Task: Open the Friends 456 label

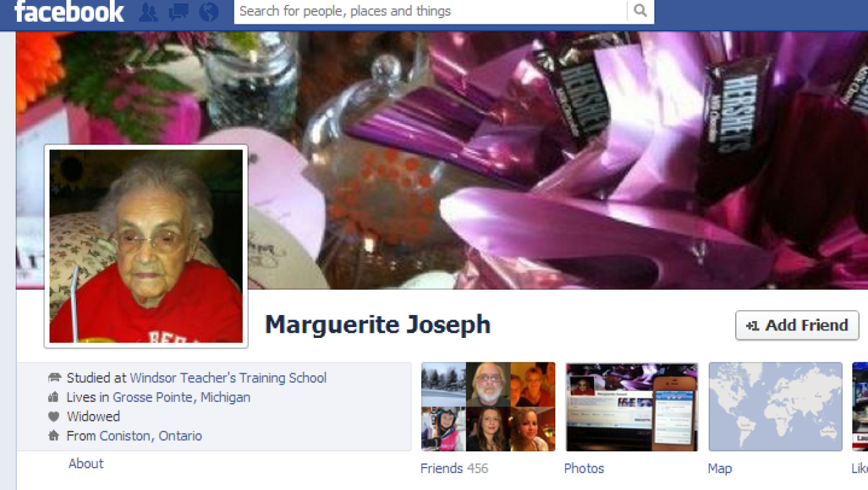Action: tap(454, 468)
